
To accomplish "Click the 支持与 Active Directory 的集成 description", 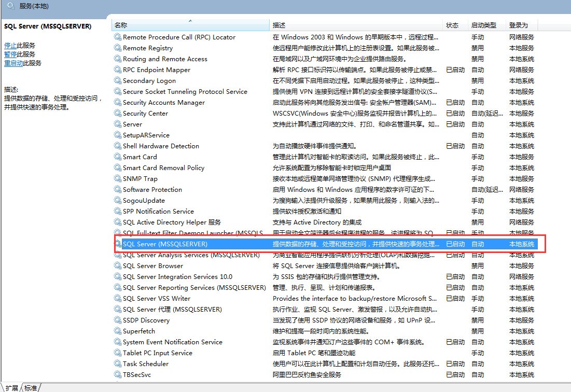I will [317, 222].
